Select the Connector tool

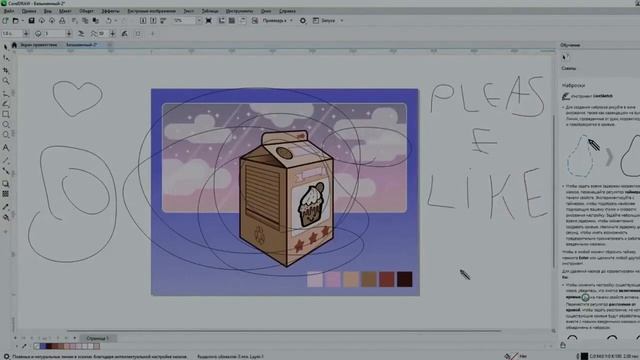(5, 171)
